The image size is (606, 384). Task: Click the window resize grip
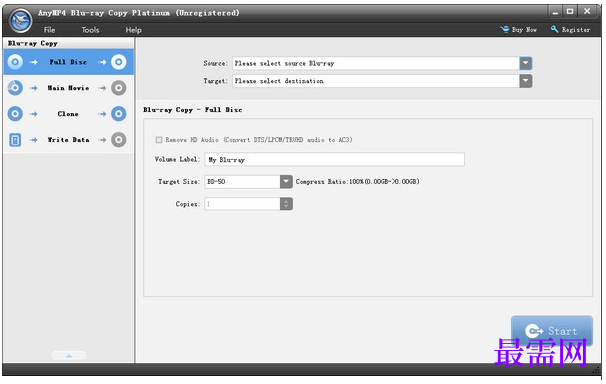[596, 370]
